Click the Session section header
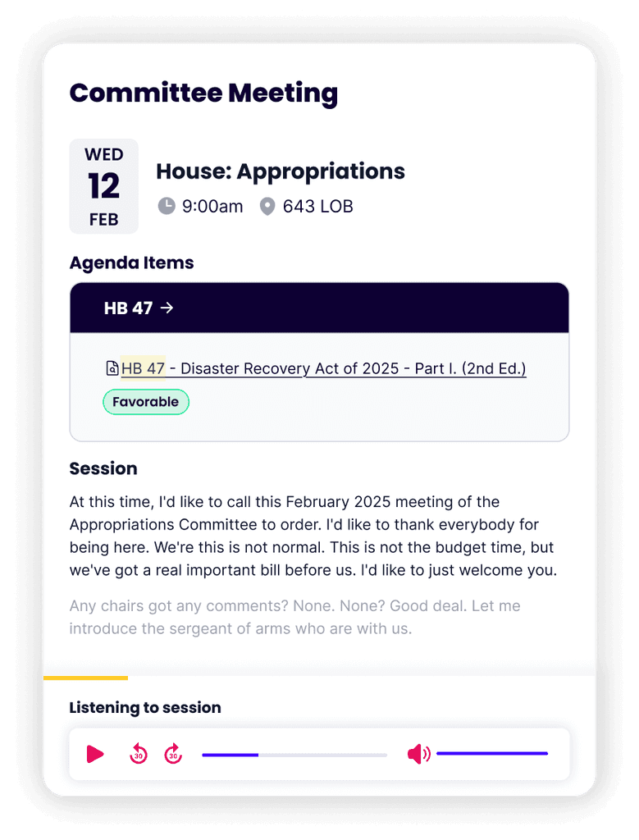The width and height of the screenshot is (639, 840). pos(103,468)
